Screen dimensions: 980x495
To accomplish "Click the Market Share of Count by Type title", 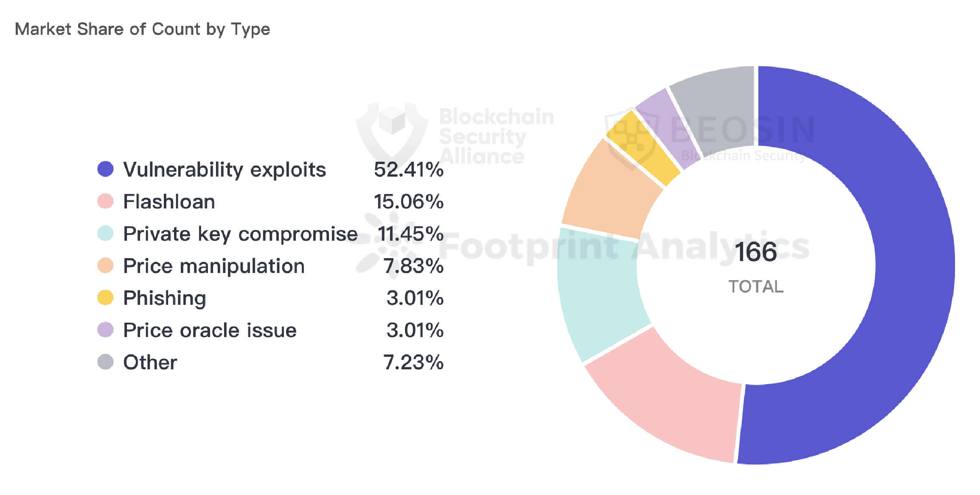I will click(x=142, y=29).
